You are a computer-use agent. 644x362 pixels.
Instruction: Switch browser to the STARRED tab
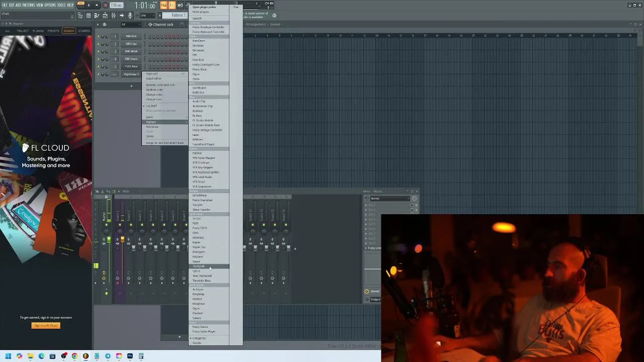(x=84, y=31)
